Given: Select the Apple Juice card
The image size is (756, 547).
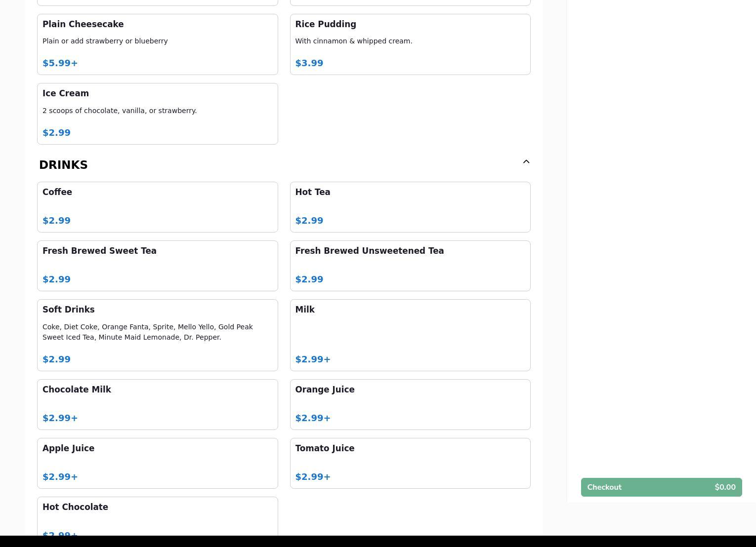Looking at the screenshot, I should (x=157, y=463).
